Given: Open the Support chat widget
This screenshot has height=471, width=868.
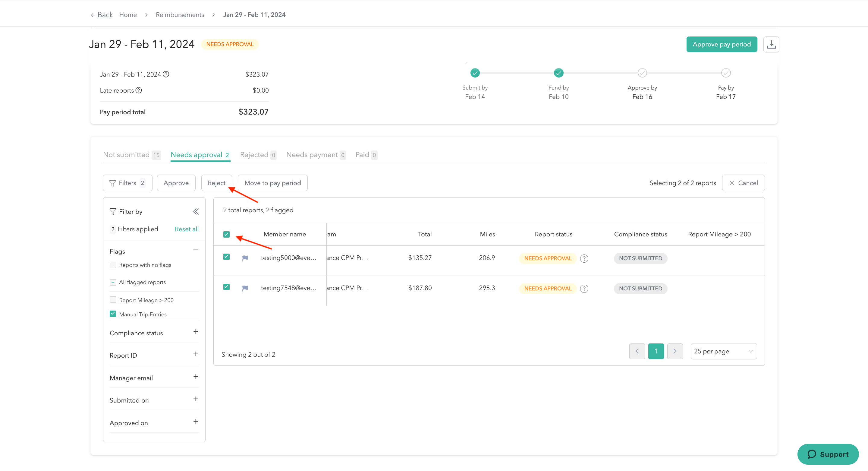Looking at the screenshot, I should pos(828,454).
